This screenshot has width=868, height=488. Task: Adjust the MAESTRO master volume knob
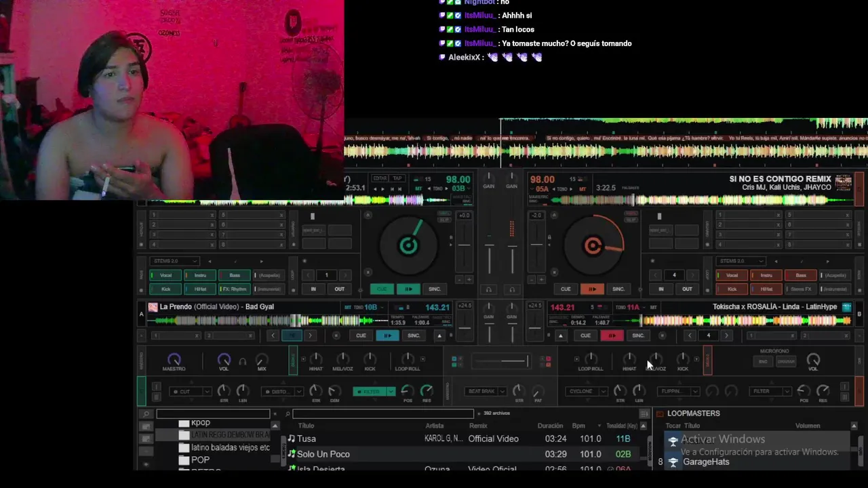coord(174,359)
